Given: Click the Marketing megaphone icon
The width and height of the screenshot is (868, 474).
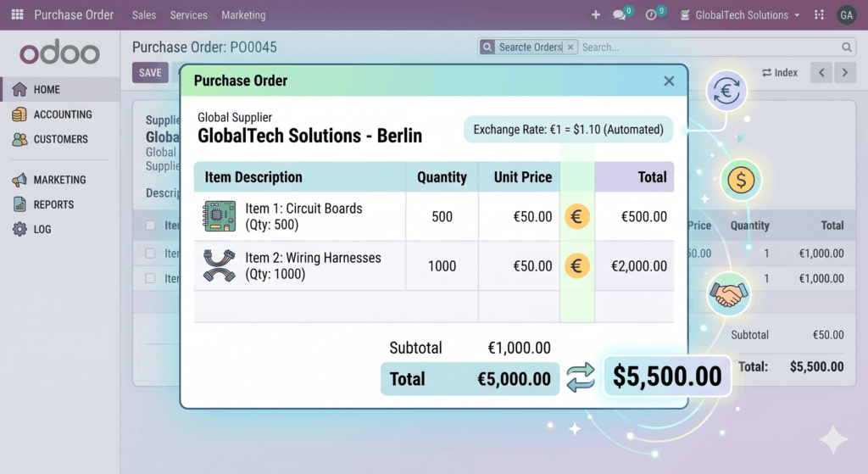Looking at the screenshot, I should tap(19, 180).
